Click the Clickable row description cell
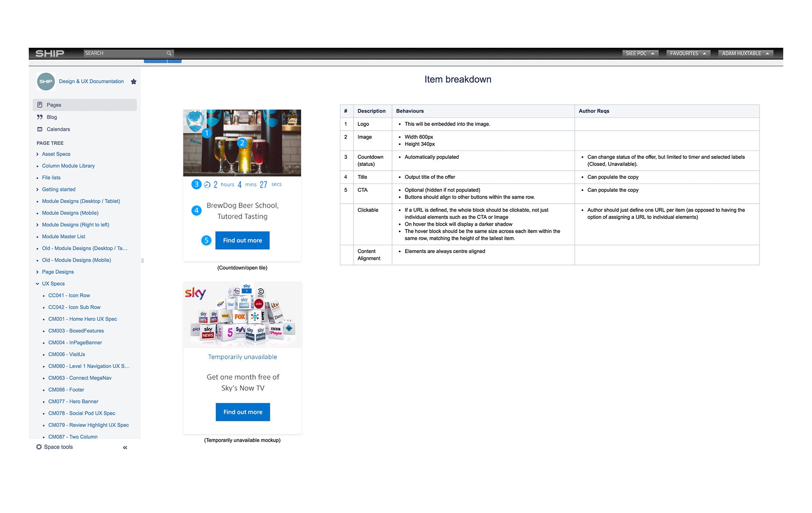The image size is (812, 513). [x=373, y=224]
